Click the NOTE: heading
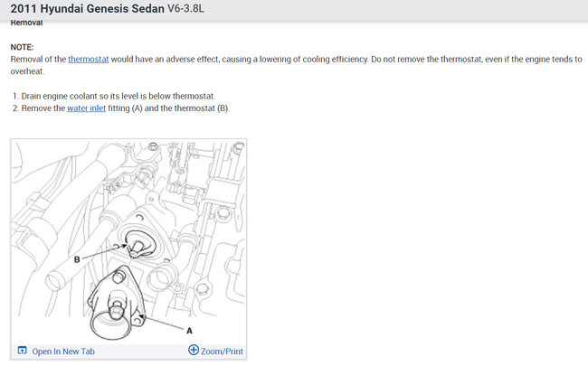 (x=22, y=47)
